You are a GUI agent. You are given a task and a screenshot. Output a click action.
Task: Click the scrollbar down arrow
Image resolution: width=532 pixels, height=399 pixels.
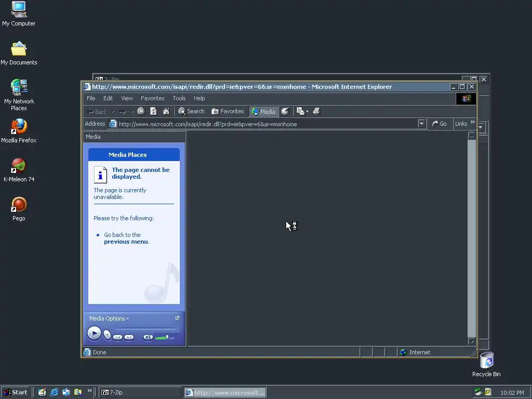(x=472, y=341)
